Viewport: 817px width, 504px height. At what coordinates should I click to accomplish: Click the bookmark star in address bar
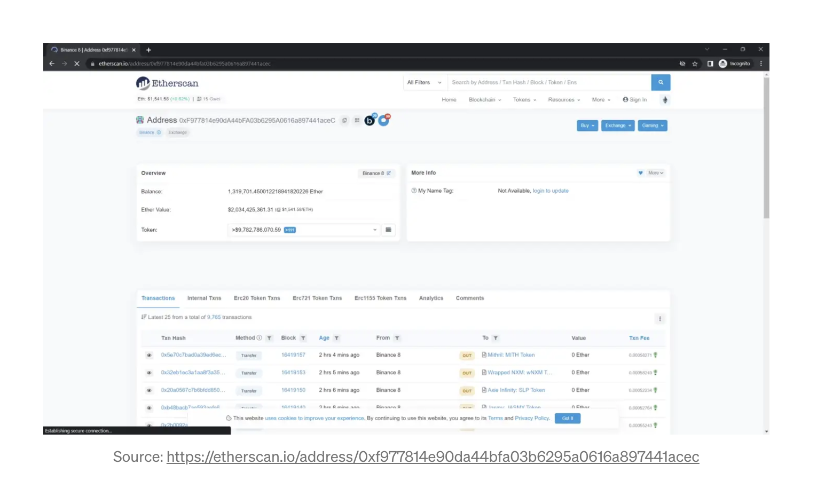pos(695,64)
